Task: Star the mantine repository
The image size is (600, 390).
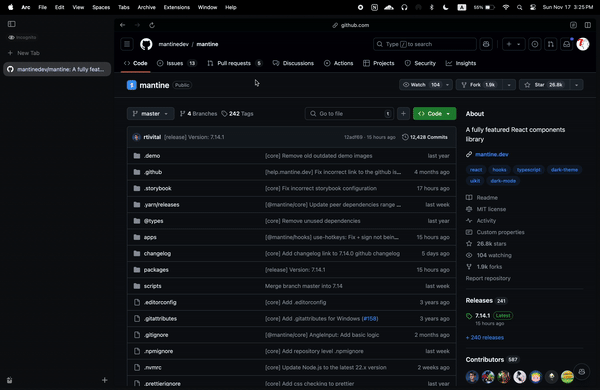Action: coord(545,85)
